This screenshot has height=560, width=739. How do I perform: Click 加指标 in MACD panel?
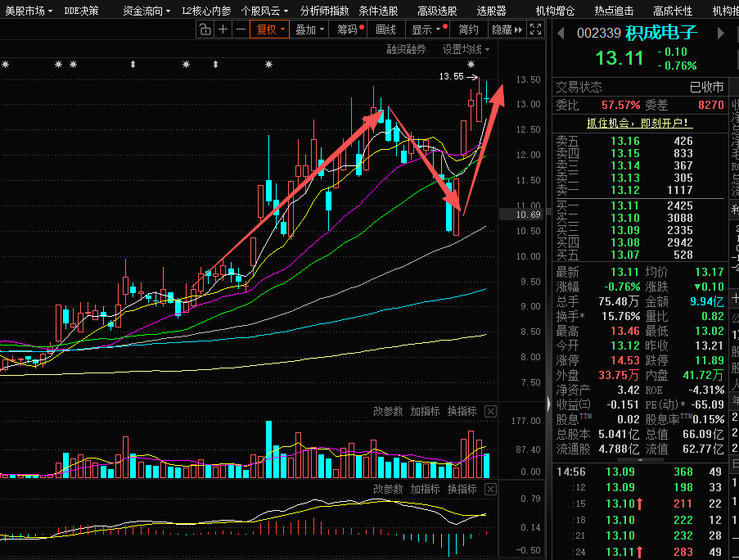425,490
